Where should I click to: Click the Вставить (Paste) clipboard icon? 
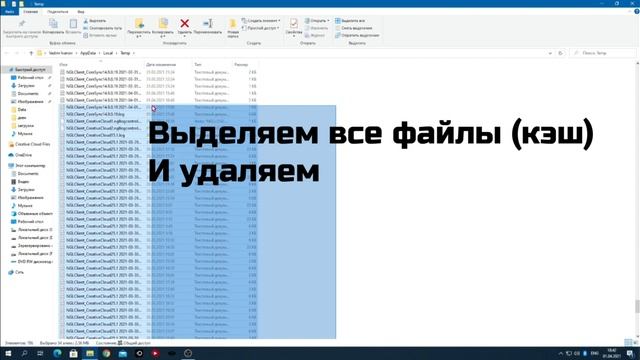[73, 24]
